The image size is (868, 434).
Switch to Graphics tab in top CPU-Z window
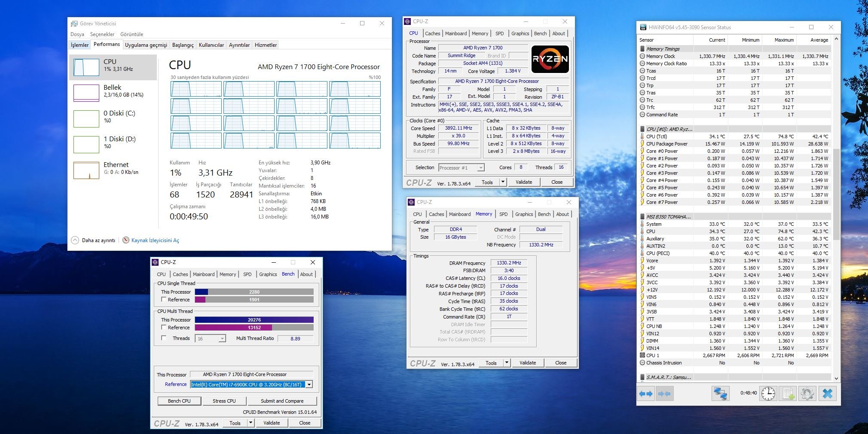pyautogui.click(x=520, y=33)
